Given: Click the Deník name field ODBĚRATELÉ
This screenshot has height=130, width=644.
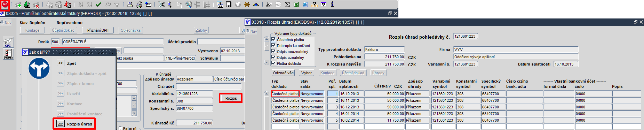Looking at the screenshot, I should (113, 42).
